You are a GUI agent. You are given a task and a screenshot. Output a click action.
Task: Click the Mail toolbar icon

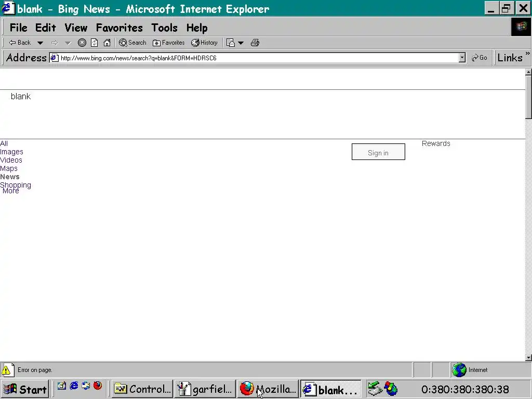coord(231,43)
